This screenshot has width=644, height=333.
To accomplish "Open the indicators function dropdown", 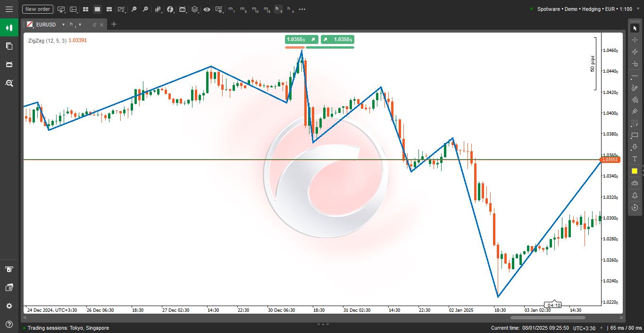I will pos(170,9).
